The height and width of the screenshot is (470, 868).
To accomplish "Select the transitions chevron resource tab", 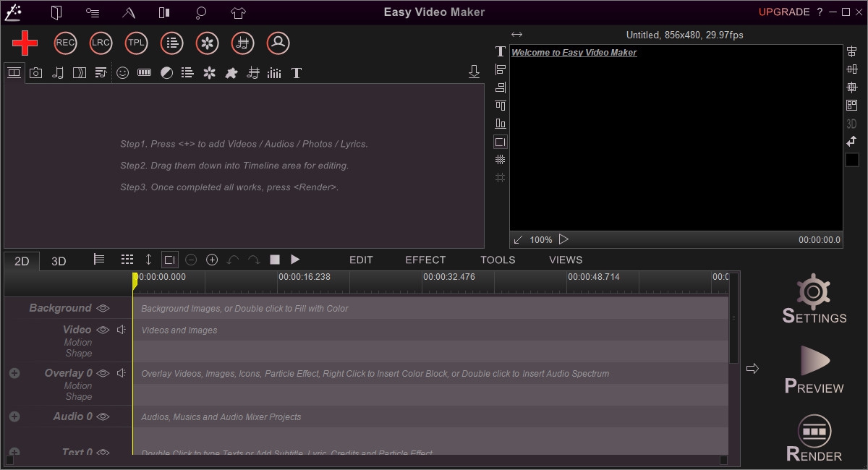I will (x=80, y=72).
